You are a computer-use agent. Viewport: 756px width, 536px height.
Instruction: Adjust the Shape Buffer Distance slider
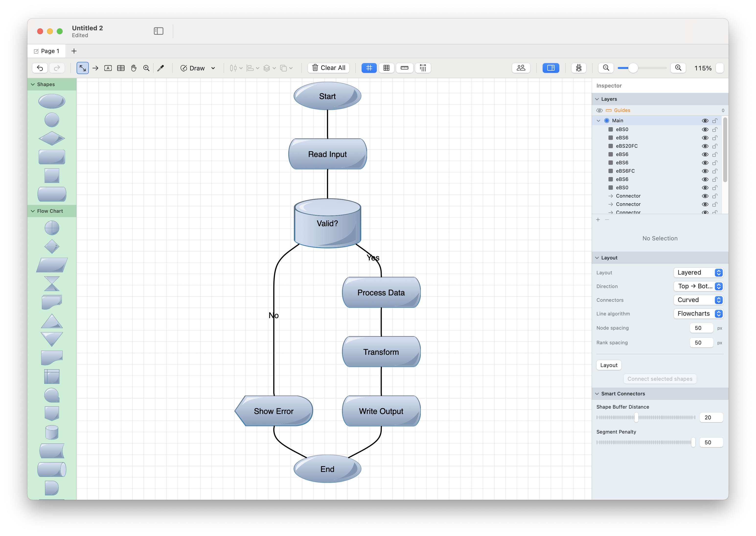pos(636,417)
